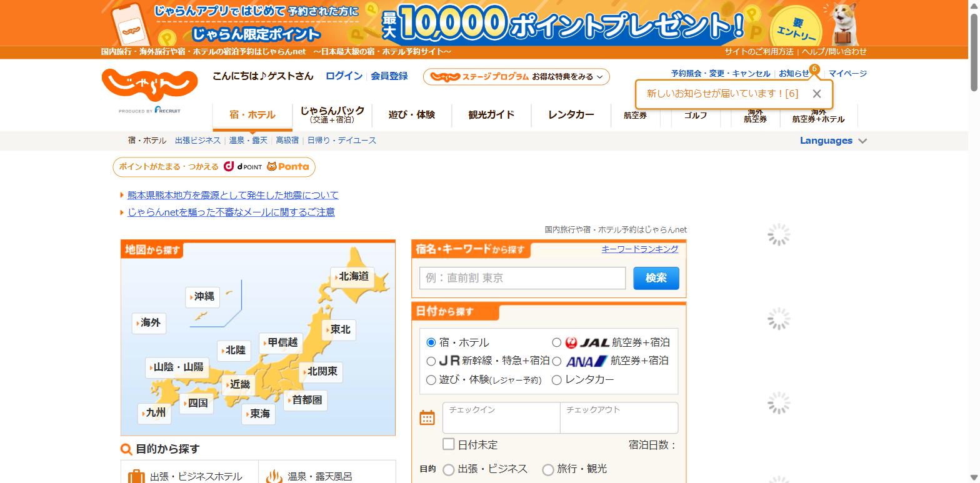
Task: Select 九州 region on the map
Action: pos(155,413)
